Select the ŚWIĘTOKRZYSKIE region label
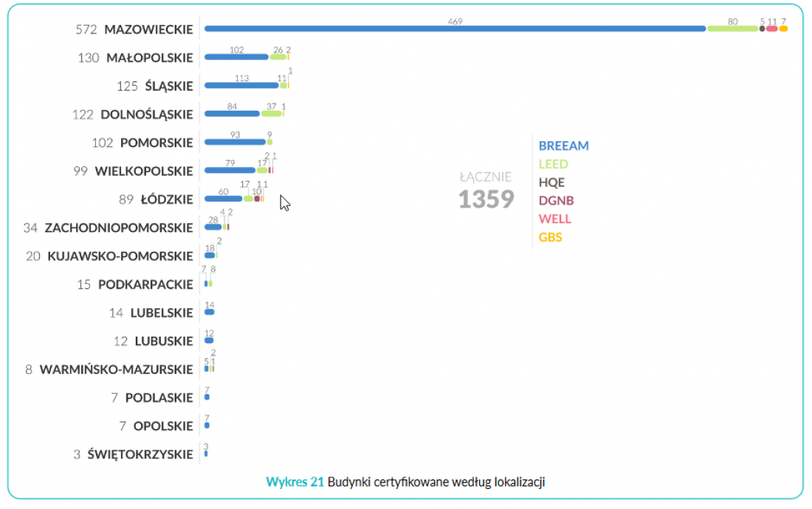Screen dimensions: 812x509 (140, 454)
